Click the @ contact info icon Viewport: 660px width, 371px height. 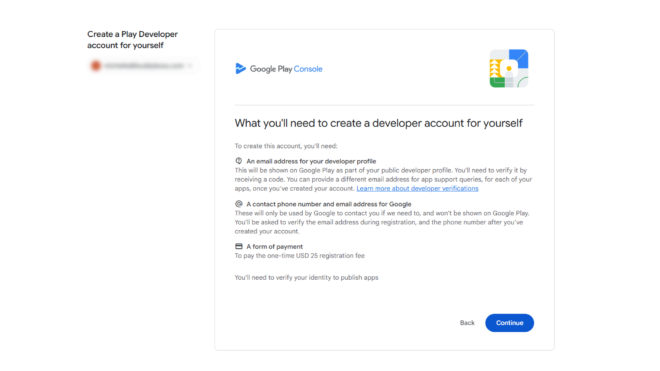pos(239,204)
